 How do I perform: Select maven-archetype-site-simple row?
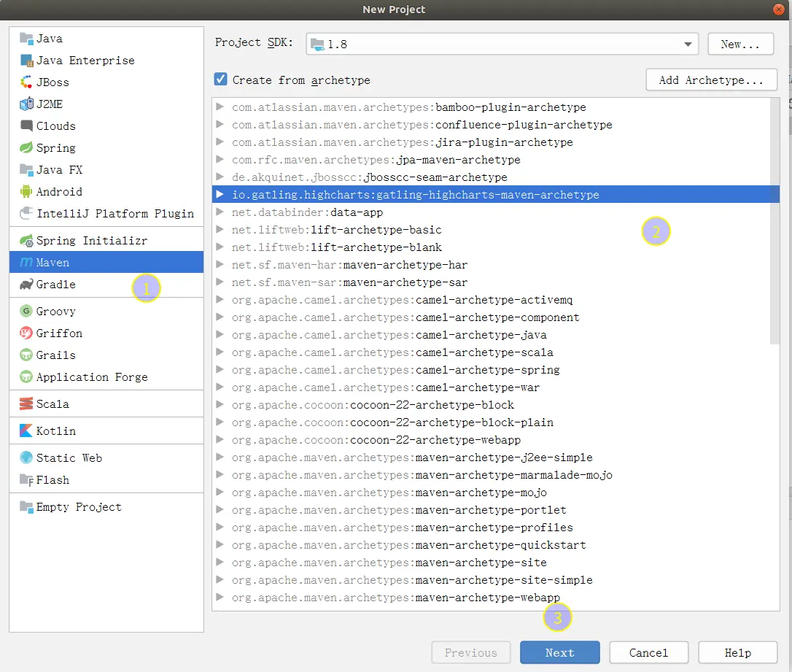[x=491, y=579]
